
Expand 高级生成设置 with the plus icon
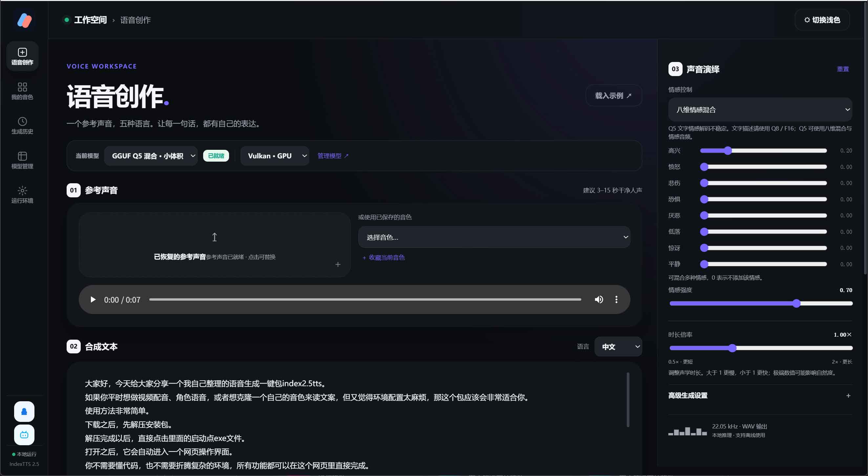coord(848,396)
